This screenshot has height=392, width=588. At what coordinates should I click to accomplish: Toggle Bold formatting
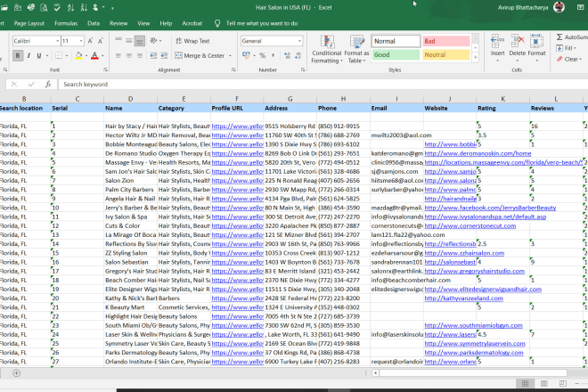coord(17,55)
